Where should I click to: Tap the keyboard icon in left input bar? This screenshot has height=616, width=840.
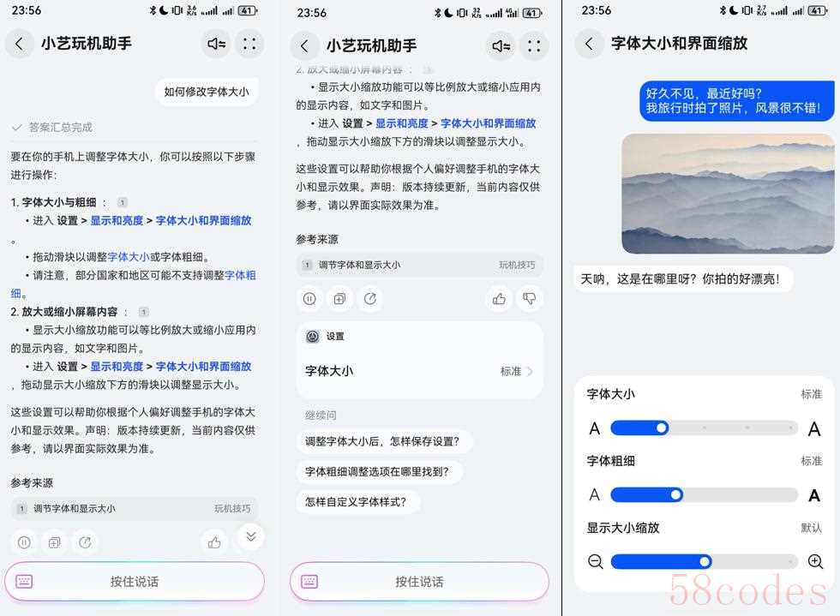[24, 581]
